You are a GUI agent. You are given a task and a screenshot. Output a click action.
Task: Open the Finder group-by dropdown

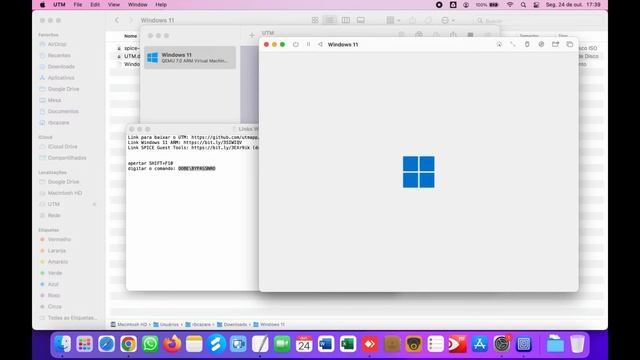pos(393,20)
